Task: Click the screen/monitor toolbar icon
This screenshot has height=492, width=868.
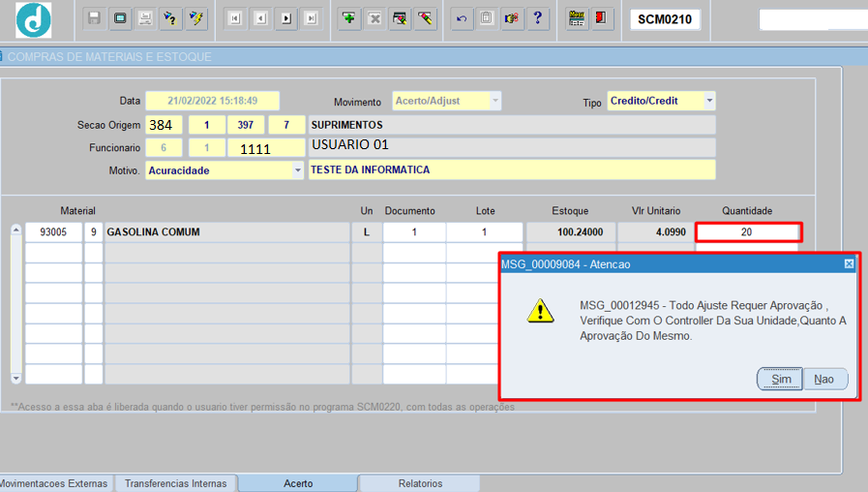Action: point(120,18)
